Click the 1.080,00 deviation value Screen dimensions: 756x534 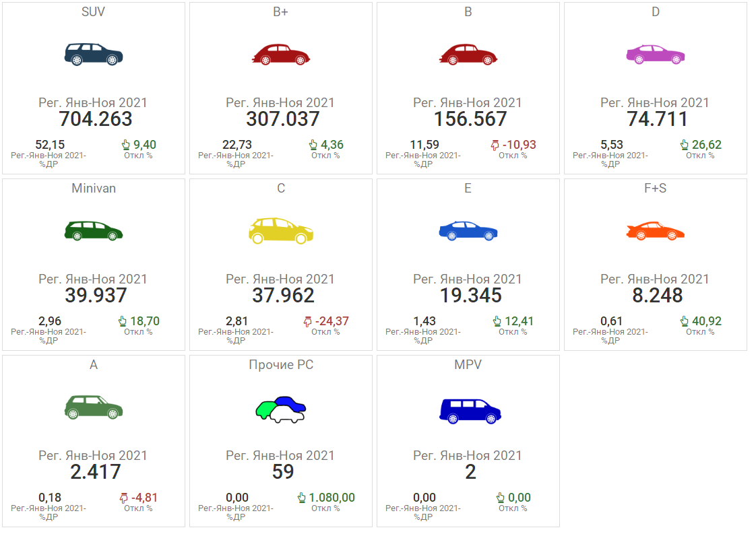tap(332, 498)
